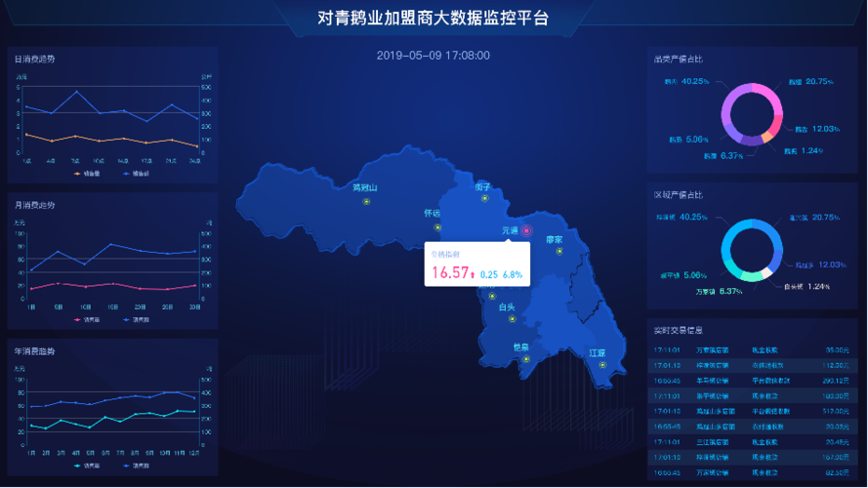Select the 江源 marker on the map

pyautogui.click(x=602, y=365)
